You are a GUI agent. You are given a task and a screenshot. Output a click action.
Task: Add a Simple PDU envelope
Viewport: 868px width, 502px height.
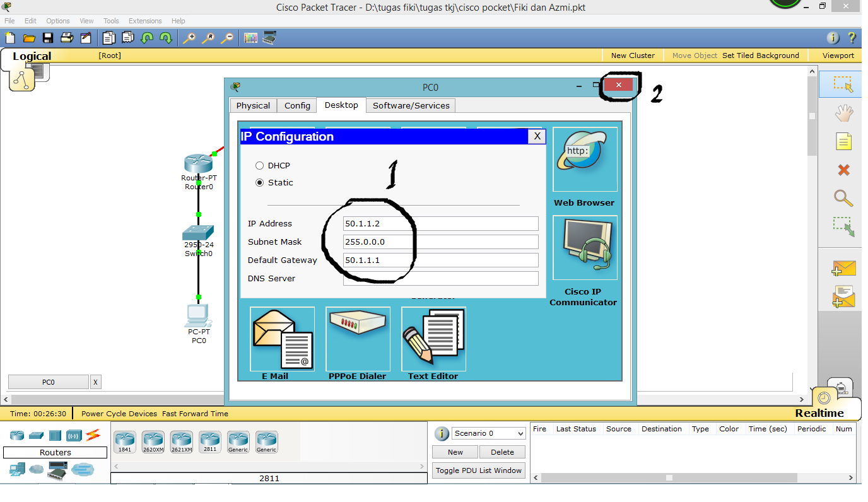pyautogui.click(x=843, y=269)
